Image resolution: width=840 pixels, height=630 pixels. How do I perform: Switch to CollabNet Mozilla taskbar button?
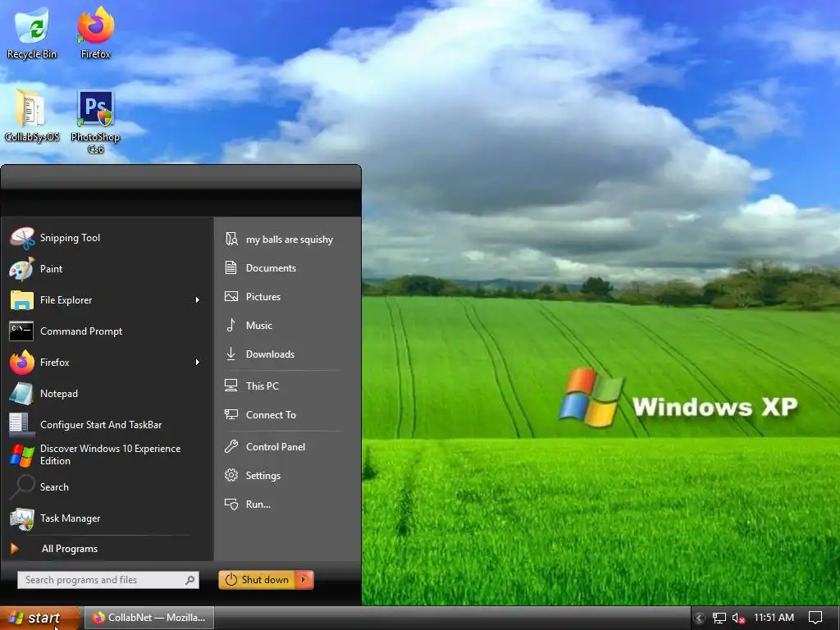click(149, 618)
